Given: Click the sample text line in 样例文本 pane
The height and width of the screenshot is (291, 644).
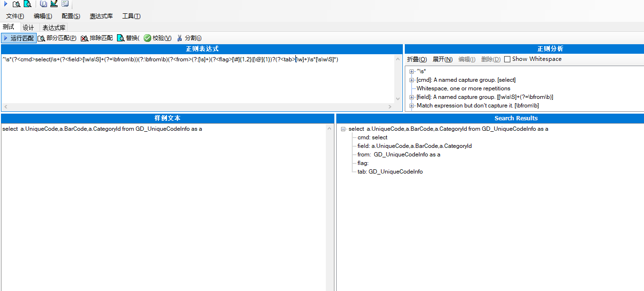Looking at the screenshot, I should pos(102,129).
